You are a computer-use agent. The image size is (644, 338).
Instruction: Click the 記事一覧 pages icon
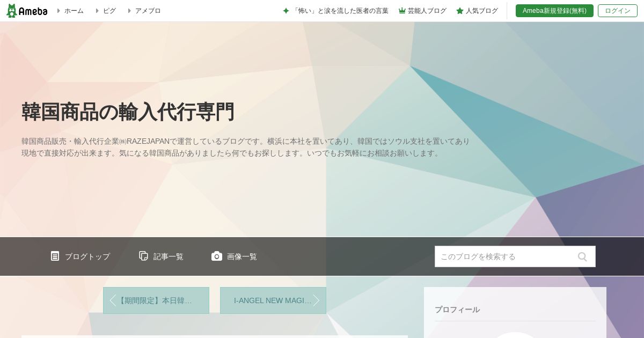click(143, 256)
